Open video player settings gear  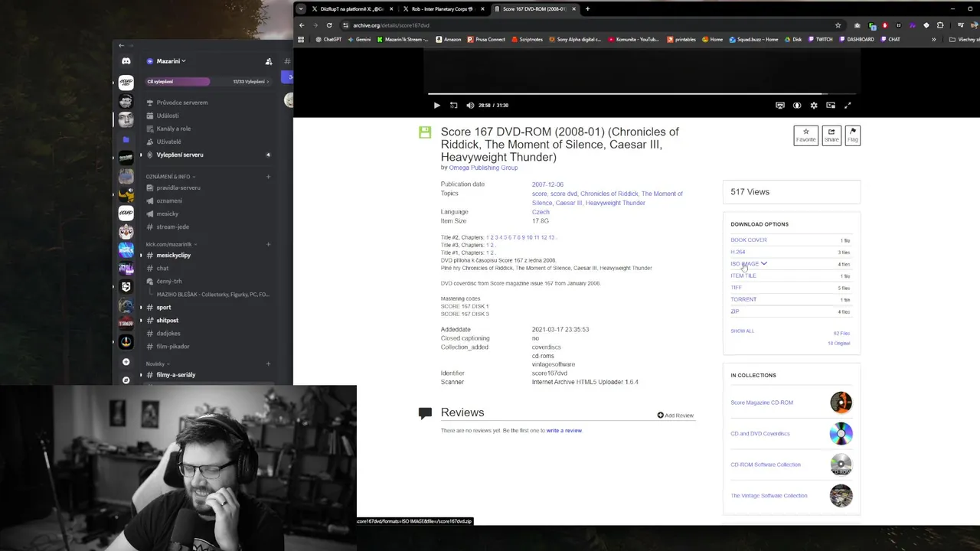814,106
